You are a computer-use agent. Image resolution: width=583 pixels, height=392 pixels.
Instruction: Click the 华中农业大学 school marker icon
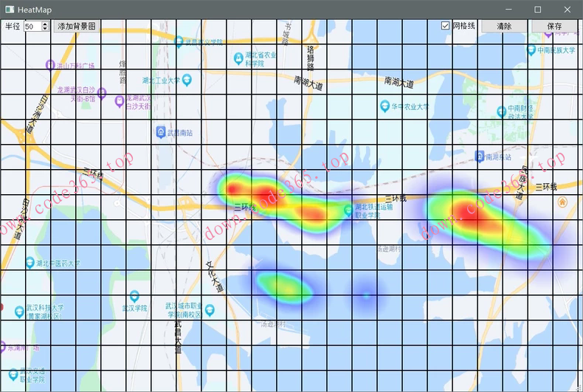384,106
